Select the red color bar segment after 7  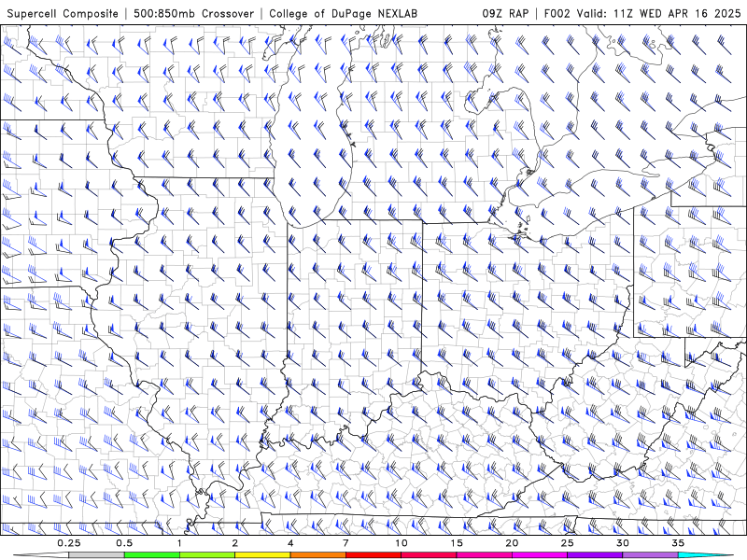click(373, 555)
